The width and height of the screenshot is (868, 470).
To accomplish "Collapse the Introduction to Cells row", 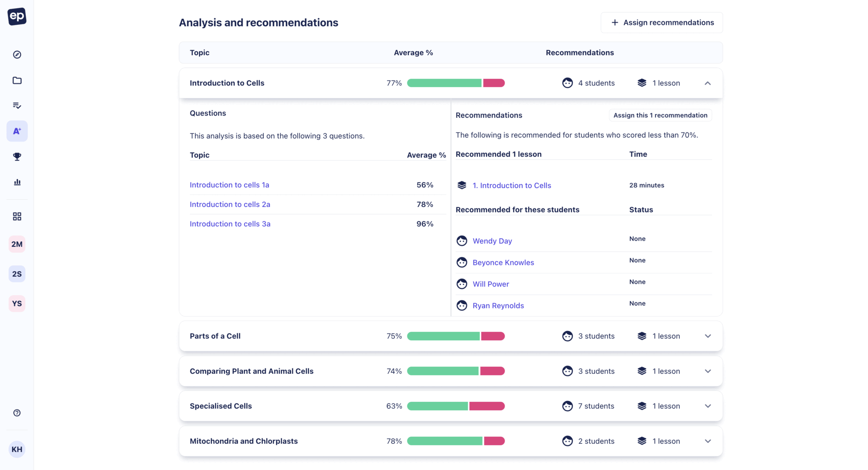I will (708, 83).
